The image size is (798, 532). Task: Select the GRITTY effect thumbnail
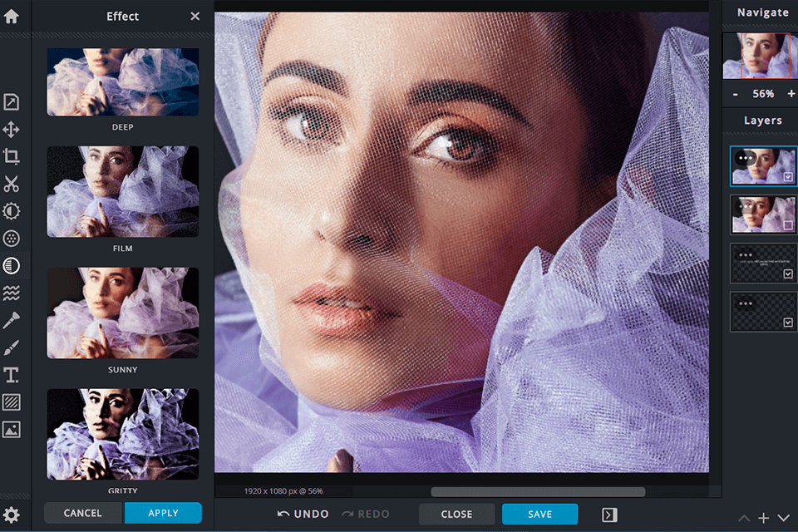click(123, 434)
